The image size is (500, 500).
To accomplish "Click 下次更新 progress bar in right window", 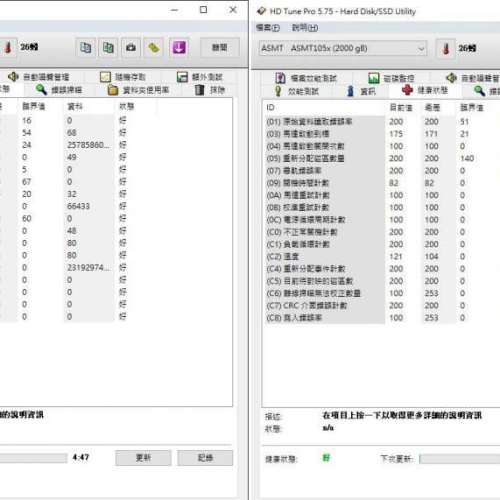I will pos(460,459).
